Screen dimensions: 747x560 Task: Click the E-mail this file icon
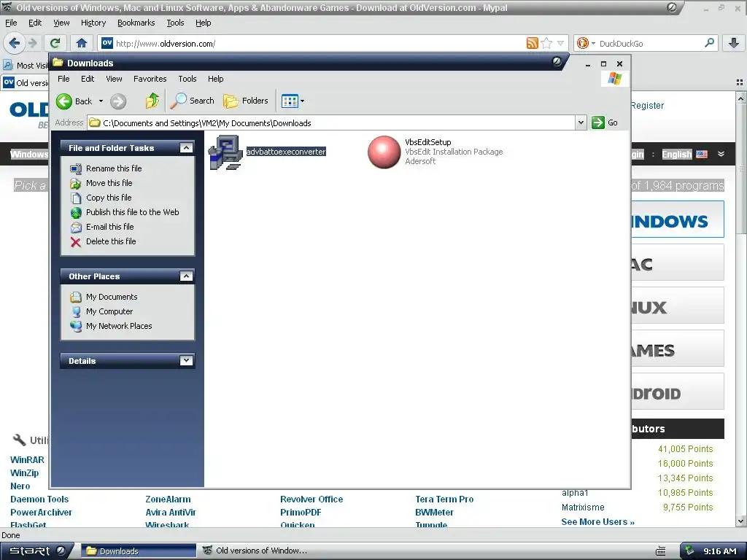tap(76, 227)
